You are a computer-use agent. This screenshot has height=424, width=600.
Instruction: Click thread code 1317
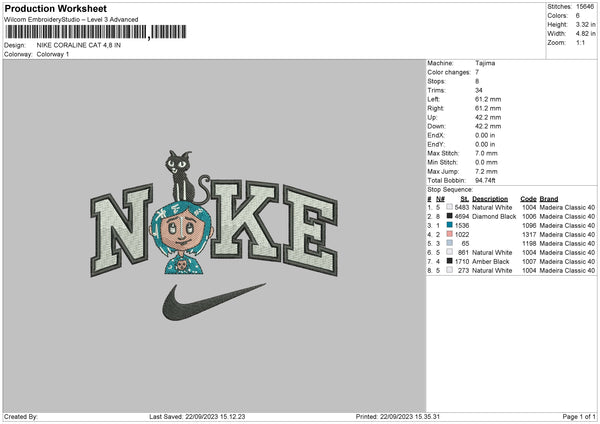tap(529, 235)
